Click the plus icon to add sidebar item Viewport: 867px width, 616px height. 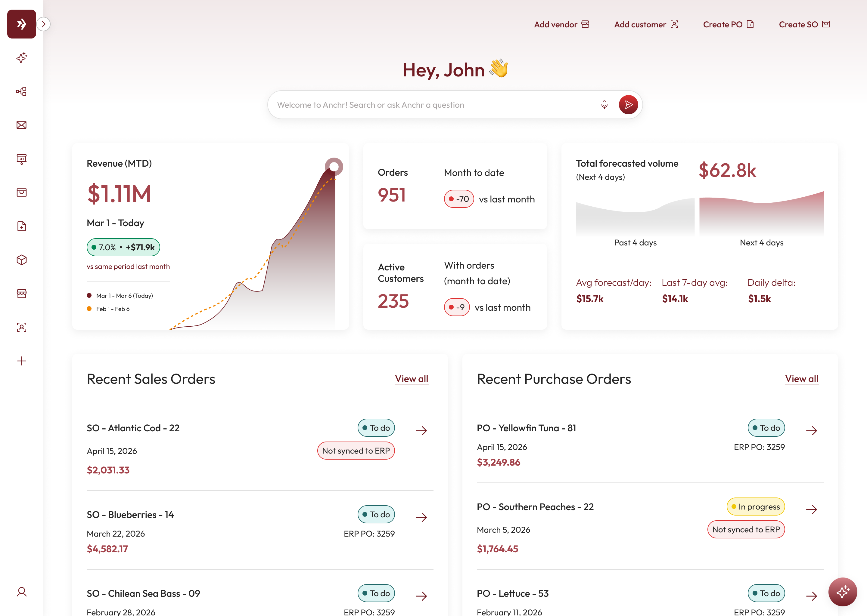[x=22, y=361]
